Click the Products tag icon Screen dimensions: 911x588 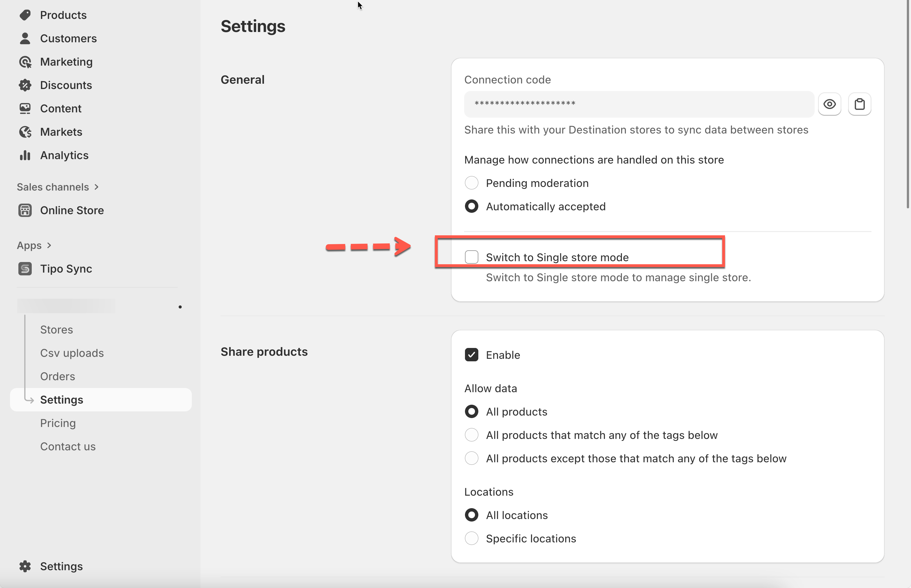(x=25, y=15)
